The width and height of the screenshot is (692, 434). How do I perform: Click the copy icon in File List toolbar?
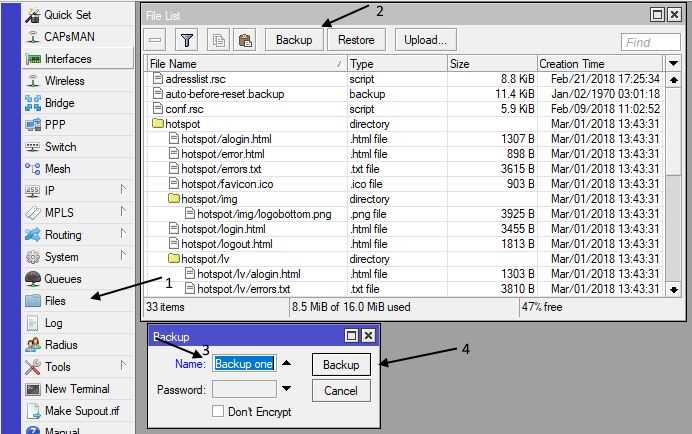pyautogui.click(x=218, y=40)
